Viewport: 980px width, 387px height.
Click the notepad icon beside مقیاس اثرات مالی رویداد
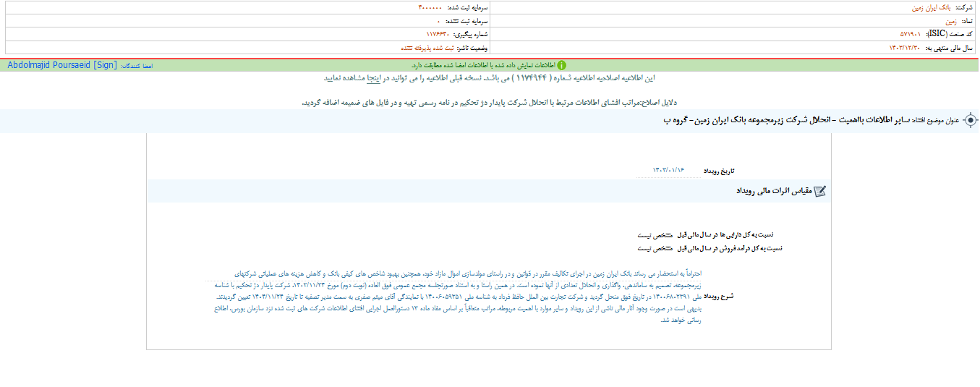click(x=819, y=191)
